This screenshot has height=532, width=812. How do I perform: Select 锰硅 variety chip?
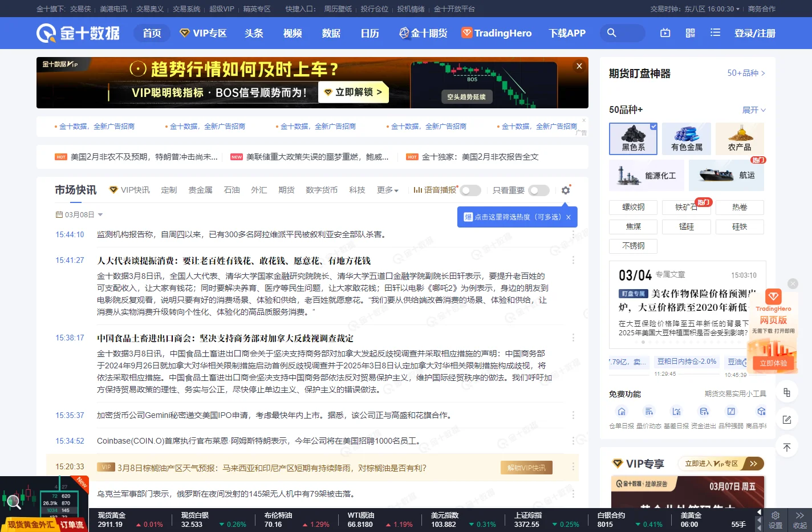[x=687, y=227]
